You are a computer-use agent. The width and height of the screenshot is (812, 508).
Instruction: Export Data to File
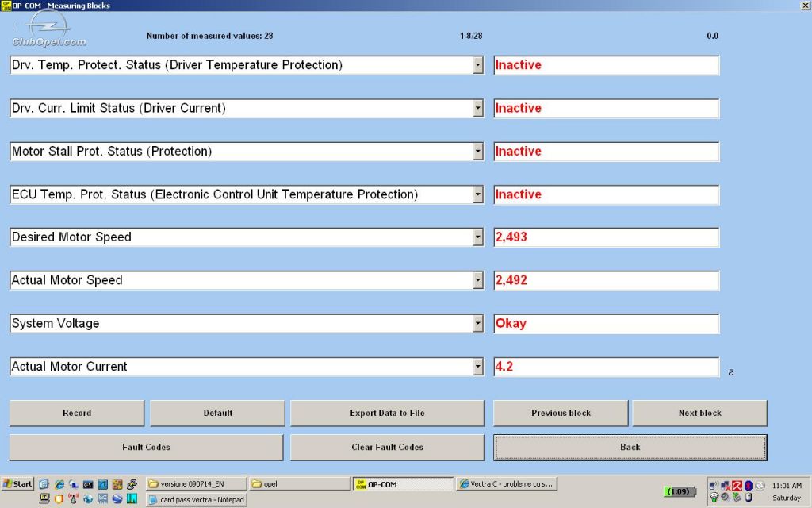387,413
